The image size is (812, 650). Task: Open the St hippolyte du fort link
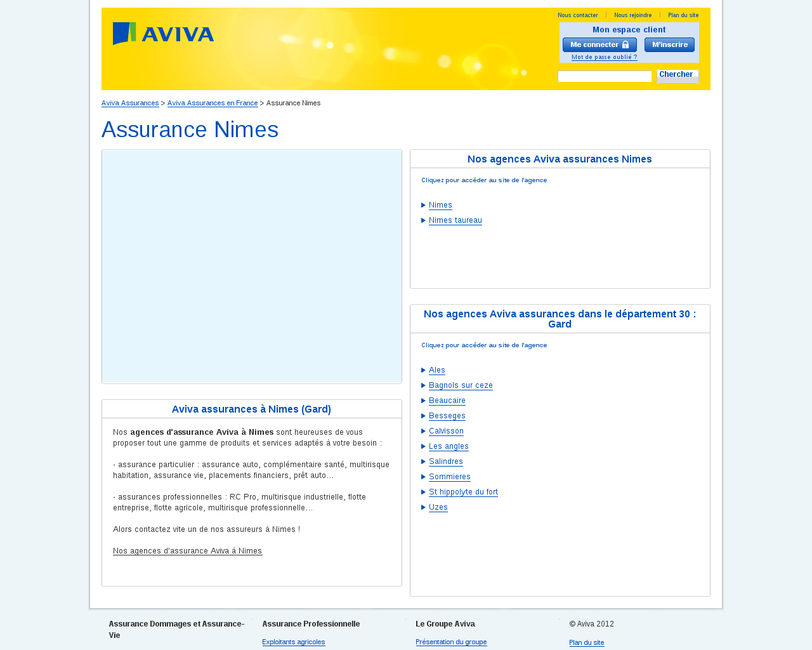[x=463, y=492]
